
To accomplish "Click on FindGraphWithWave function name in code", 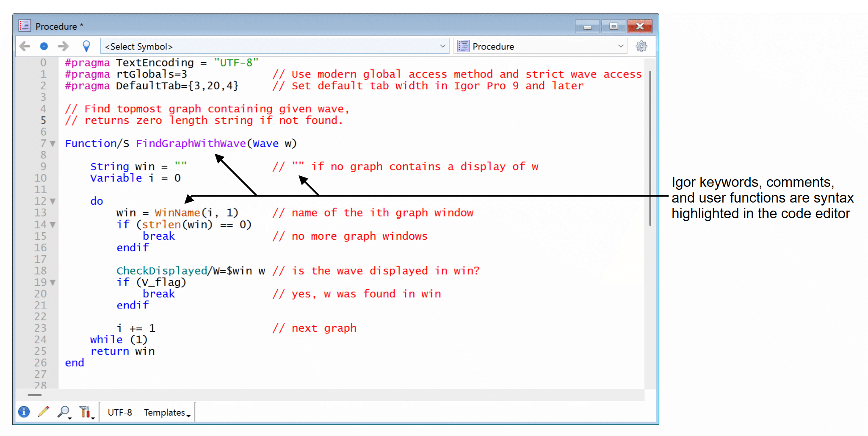I will click(191, 144).
